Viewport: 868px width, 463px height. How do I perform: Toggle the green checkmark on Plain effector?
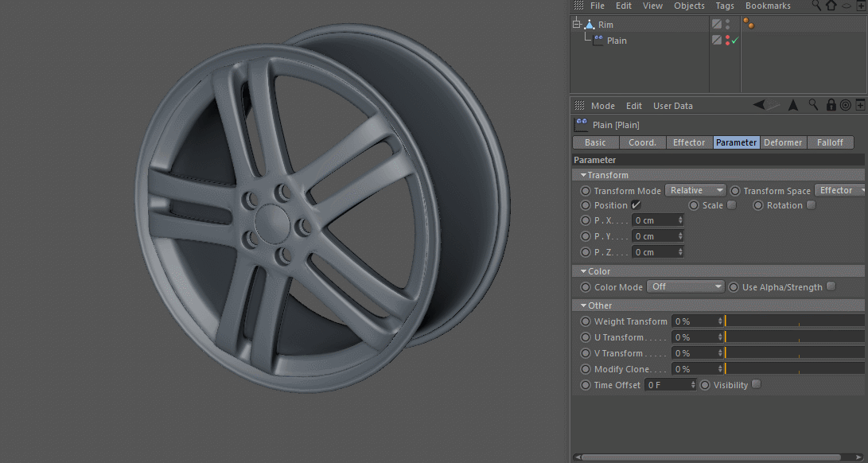735,40
